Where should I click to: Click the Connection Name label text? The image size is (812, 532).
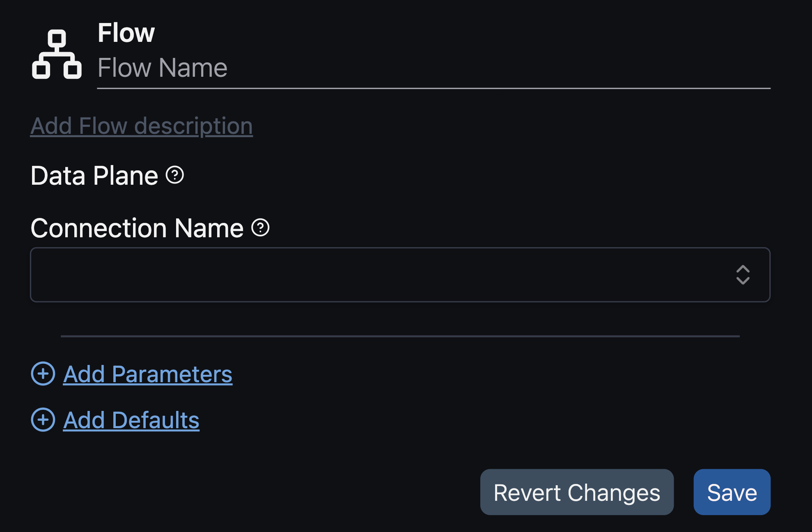[x=137, y=228]
